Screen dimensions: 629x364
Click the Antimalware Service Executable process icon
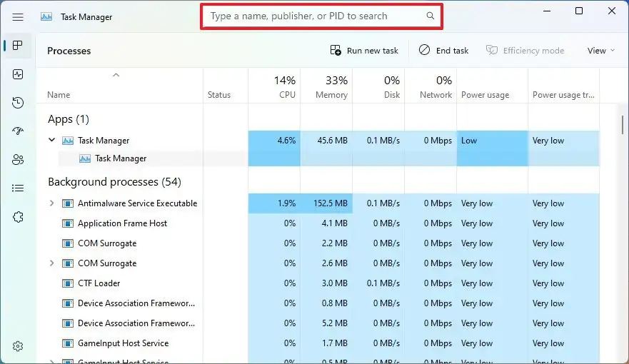68,203
